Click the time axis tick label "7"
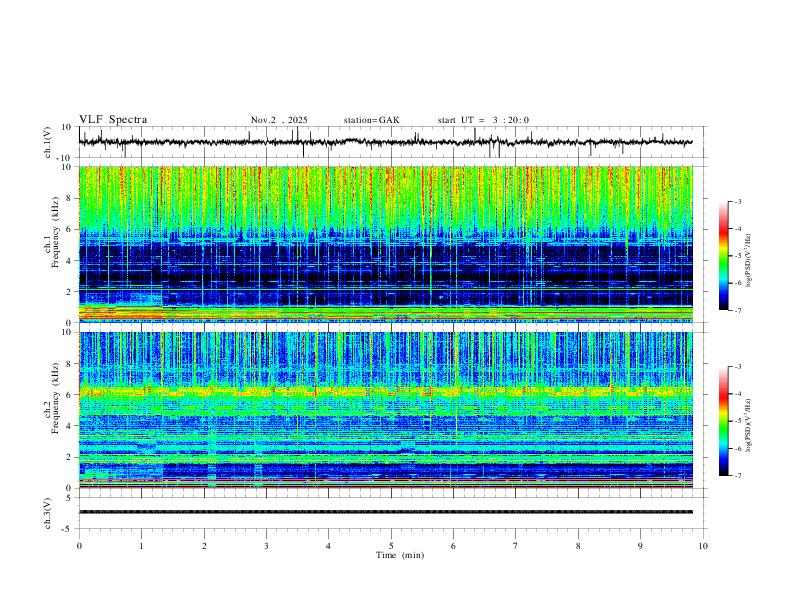 (516, 546)
